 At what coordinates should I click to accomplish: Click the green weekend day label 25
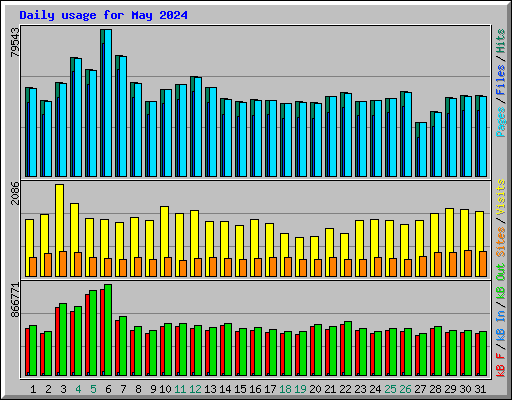tap(390, 389)
